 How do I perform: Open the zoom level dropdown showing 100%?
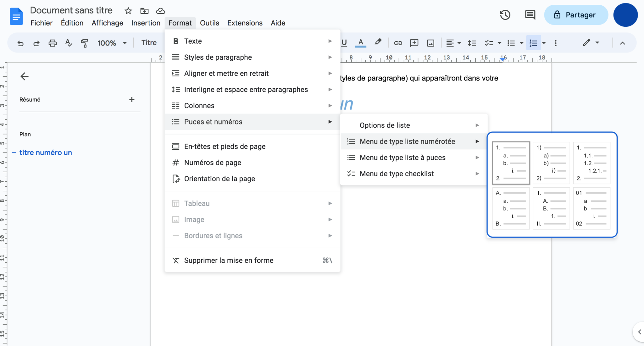pyautogui.click(x=112, y=43)
